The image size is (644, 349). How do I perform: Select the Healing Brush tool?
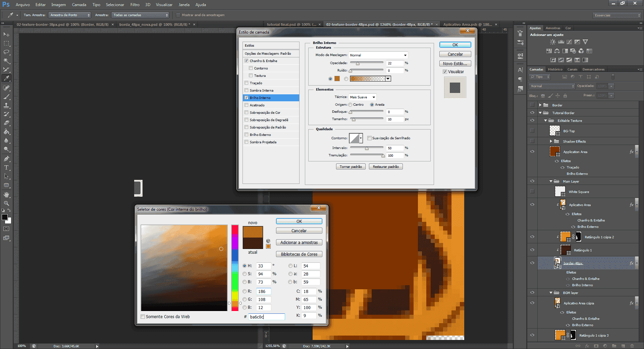[6, 88]
